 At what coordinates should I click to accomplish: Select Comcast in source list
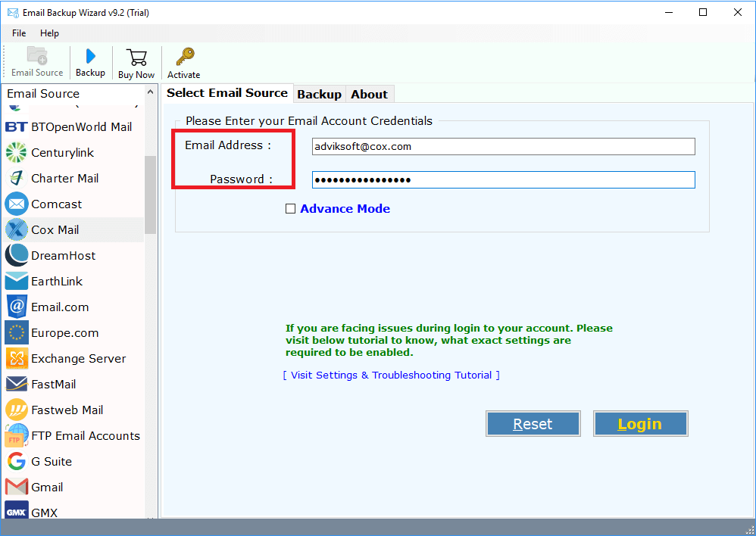tap(73, 204)
